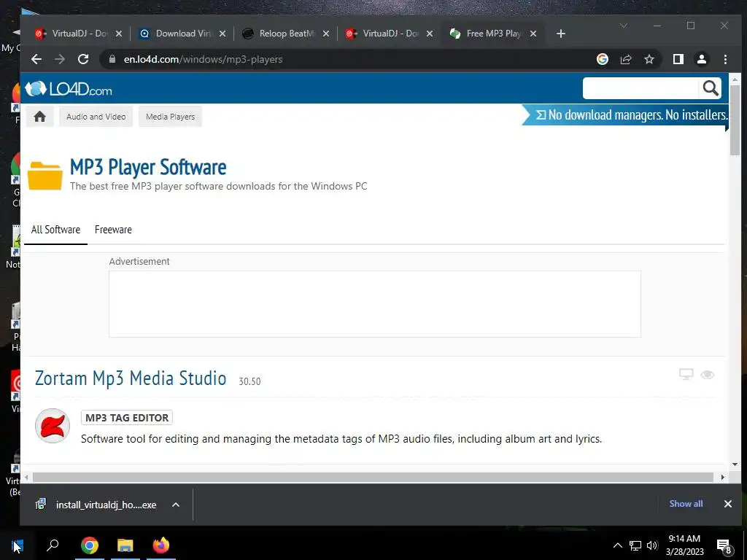Click the horizontal scrollbar thumb
747x560 pixels.
point(373,477)
